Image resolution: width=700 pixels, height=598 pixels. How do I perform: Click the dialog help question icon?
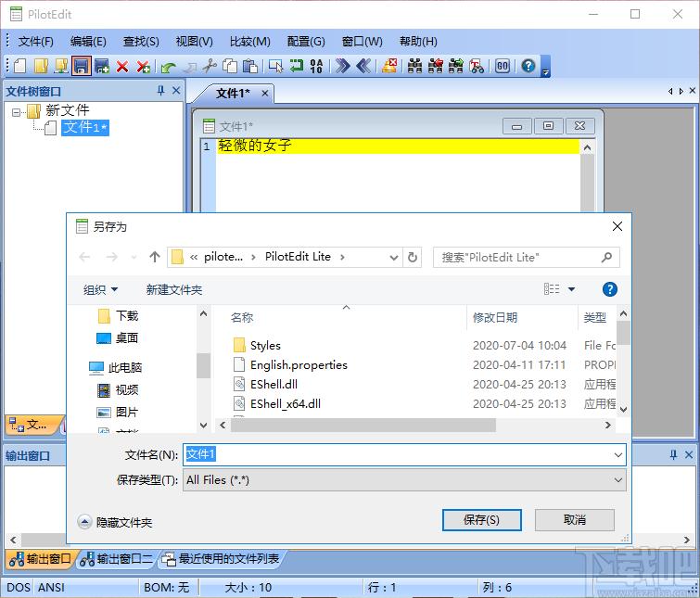(609, 289)
